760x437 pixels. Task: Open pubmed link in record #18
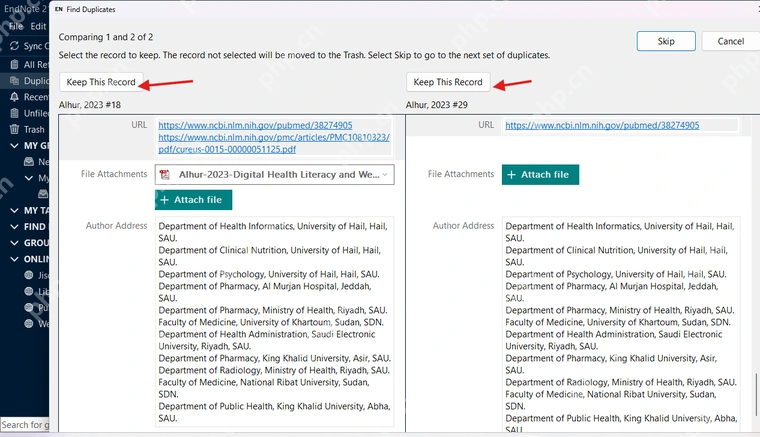255,125
